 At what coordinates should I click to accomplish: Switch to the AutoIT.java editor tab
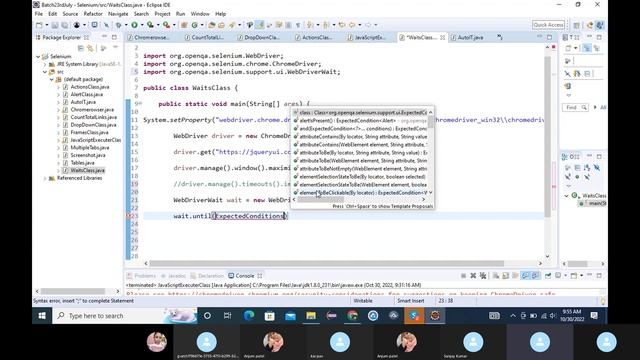pyautogui.click(x=467, y=38)
